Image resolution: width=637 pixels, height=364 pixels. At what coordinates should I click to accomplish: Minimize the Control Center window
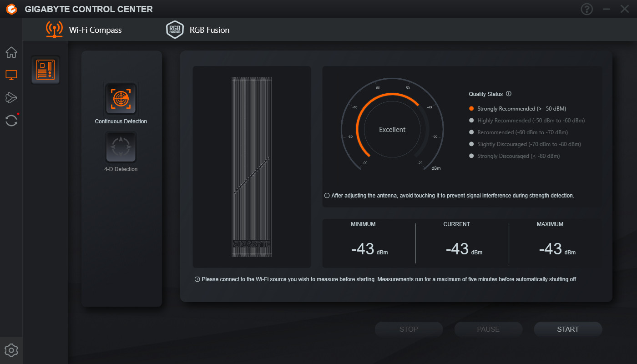click(606, 9)
